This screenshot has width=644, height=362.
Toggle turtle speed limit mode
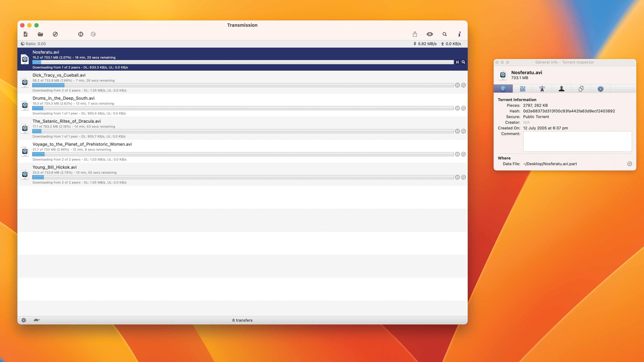[36, 320]
